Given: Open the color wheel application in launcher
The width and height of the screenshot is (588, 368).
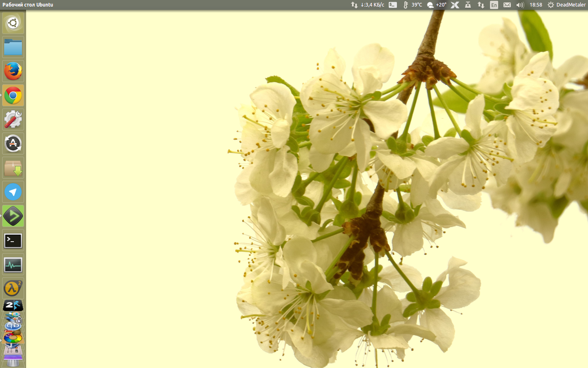Looking at the screenshot, I should [13, 338].
